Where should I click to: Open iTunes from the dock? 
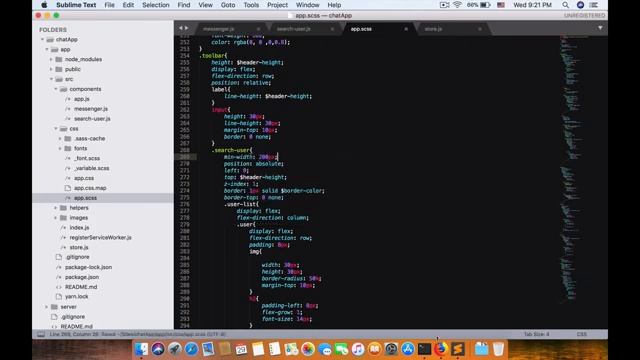(358, 349)
